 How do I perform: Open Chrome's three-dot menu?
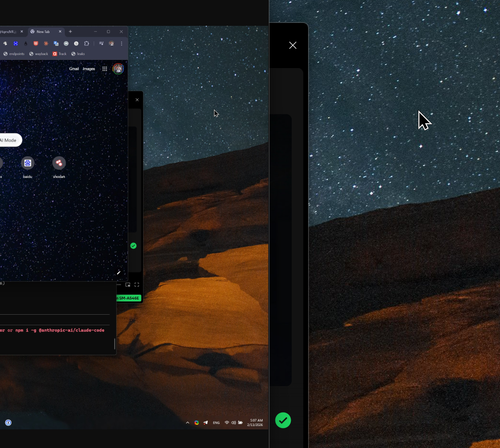coord(121,43)
